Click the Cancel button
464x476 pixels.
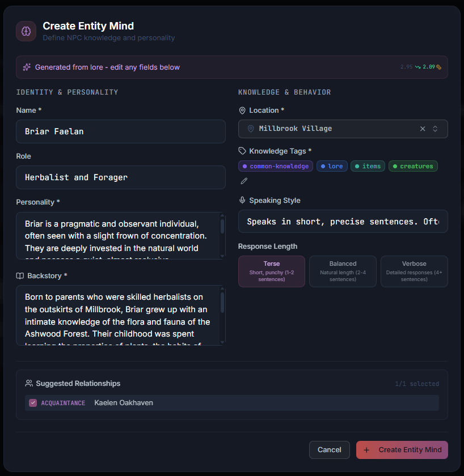tap(330, 450)
